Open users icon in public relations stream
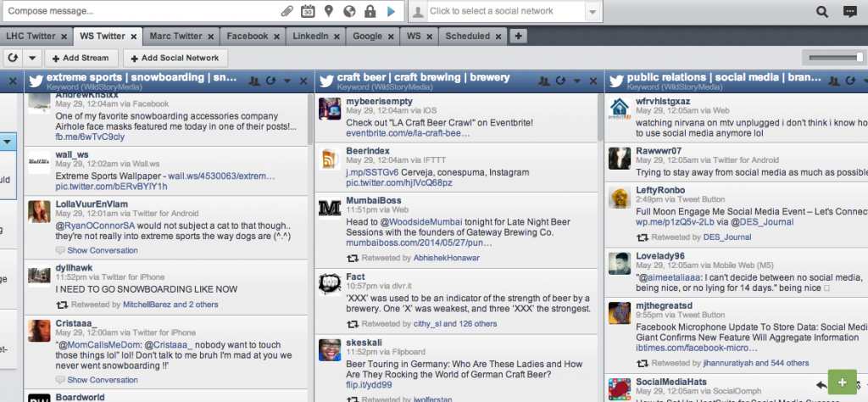 tap(834, 81)
